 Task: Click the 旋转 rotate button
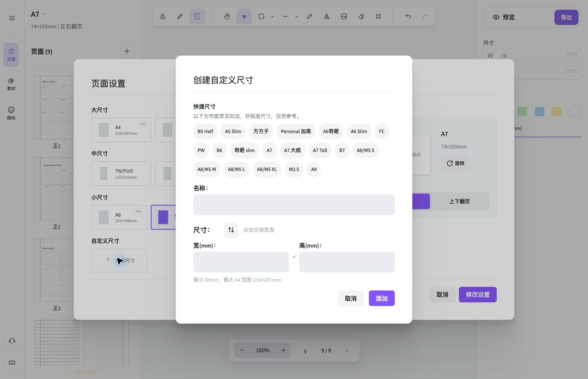[455, 163]
